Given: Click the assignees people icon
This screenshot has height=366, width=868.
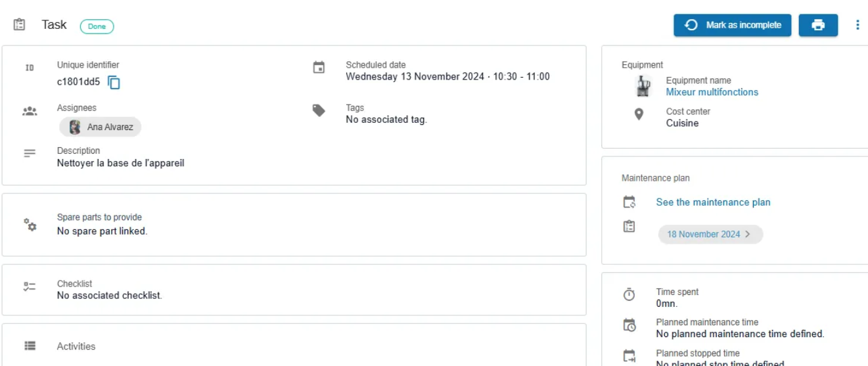Looking at the screenshot, I should pyautogui.click(x=30, y=111).
